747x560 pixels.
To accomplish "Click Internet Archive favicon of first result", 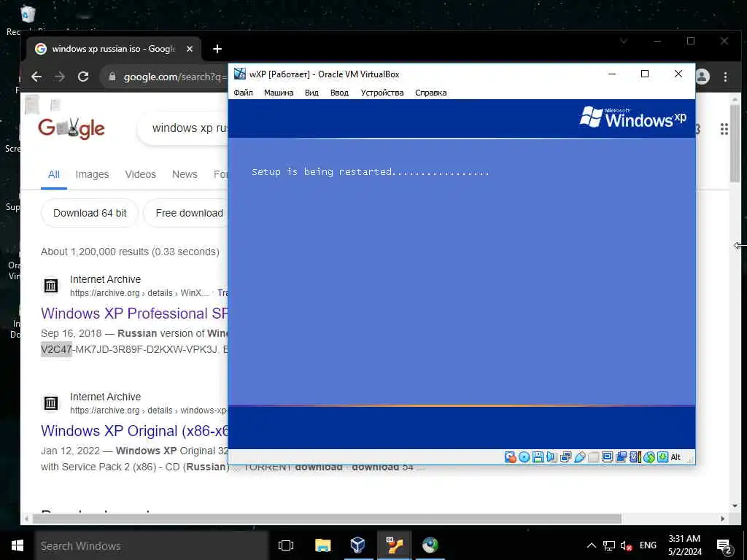I will [x=51, y=285].
